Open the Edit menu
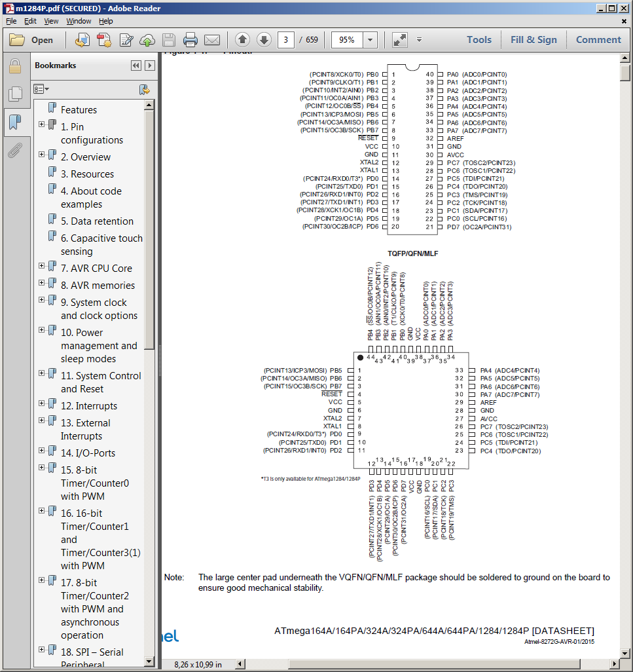The image size is (633, 672). [30, 21]
